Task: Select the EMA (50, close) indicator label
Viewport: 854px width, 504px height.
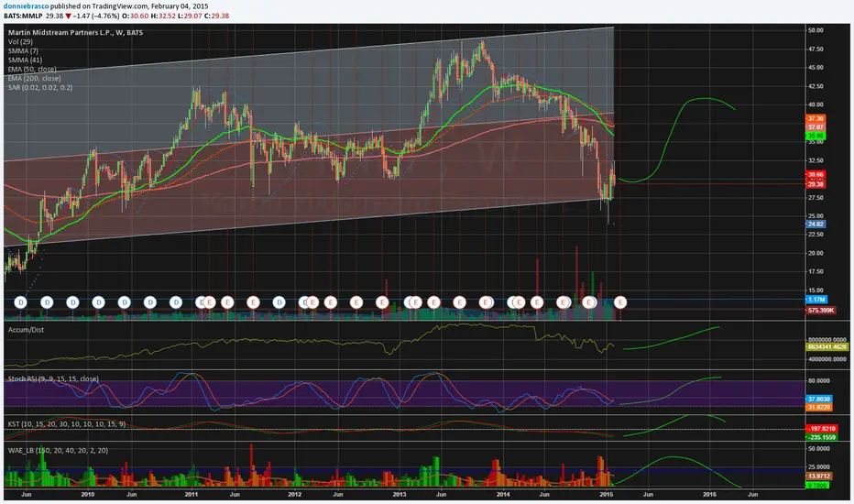Action: tap(32, 70)
